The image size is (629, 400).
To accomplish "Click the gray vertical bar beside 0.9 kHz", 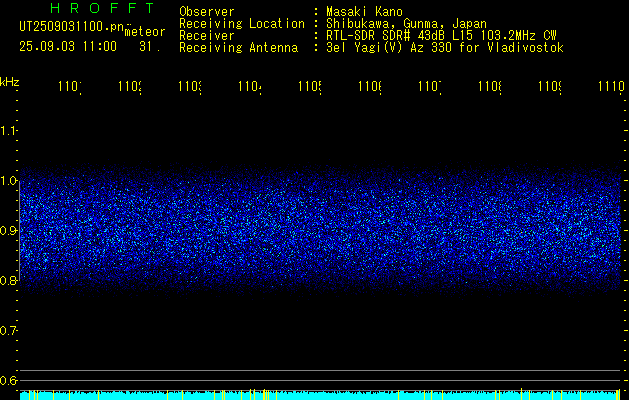I will 19,230.
